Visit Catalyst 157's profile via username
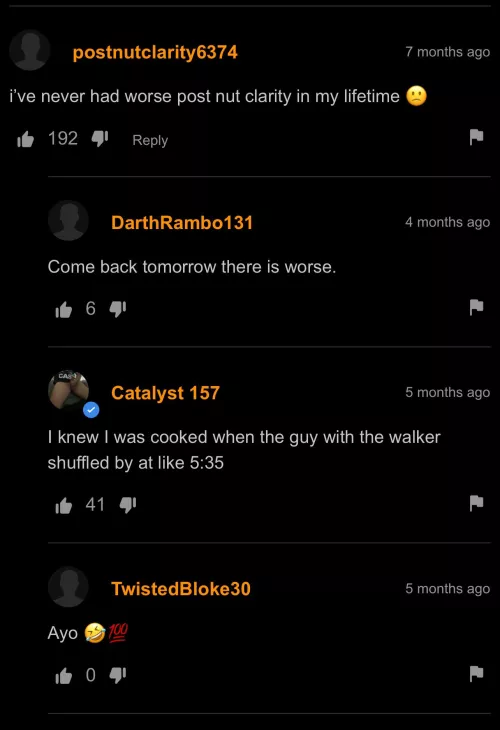 click(165, 393)
